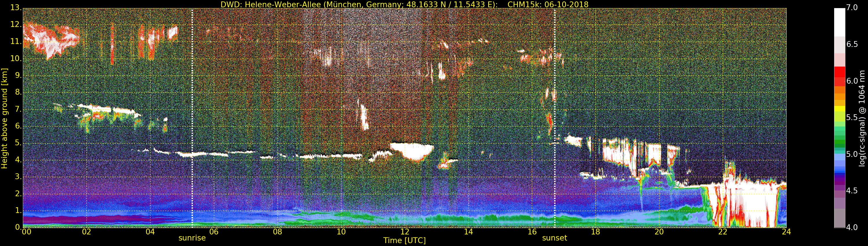The height and width of the screenshot is (246, 868).
Task: Click the time axis tick '22'
Action: pyautogui.click(x=723, y=232)
